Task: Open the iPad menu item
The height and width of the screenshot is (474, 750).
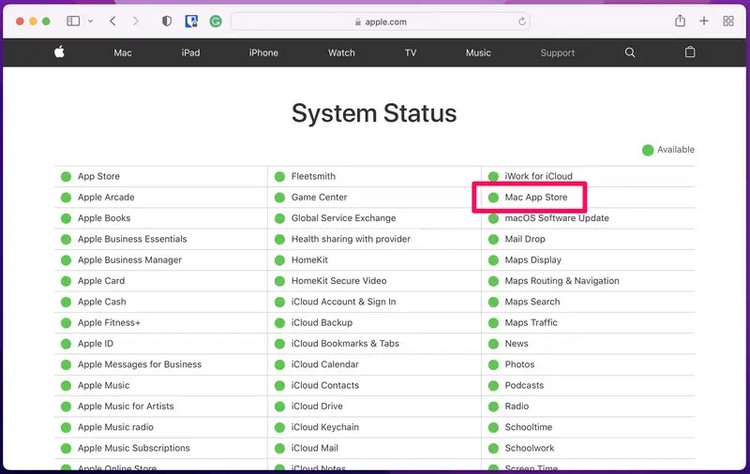Action: click(190, 53)
